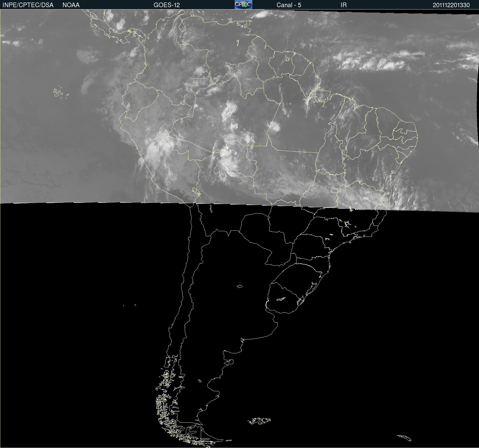Click the 201112201330 timestamp
Screen dimensions: 479x448
pyautogui.click(x=451, y=5)
